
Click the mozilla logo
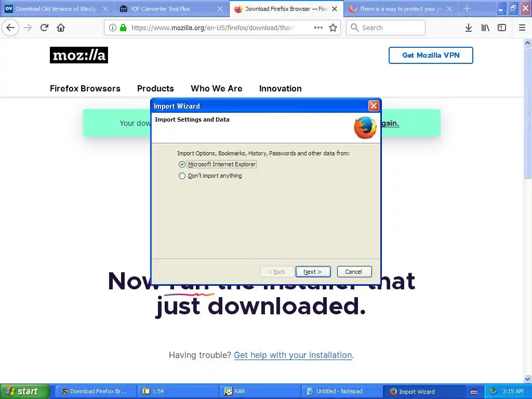coord(79,55)
